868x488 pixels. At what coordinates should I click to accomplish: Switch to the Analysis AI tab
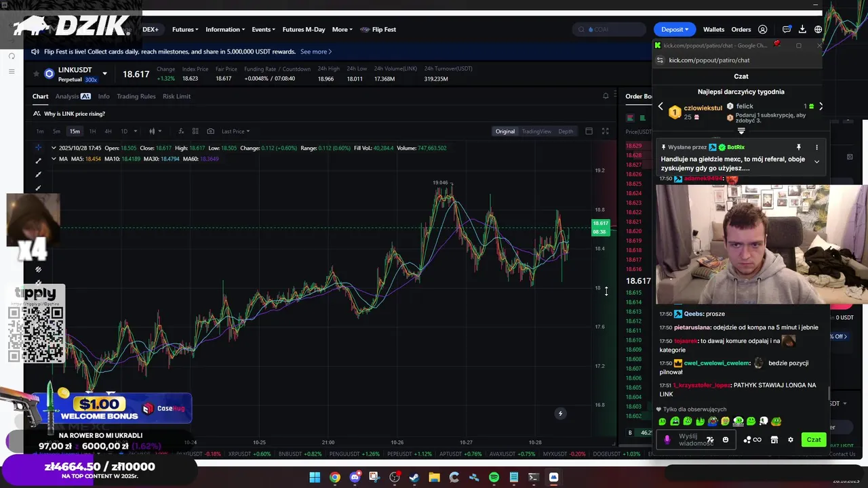(x=73, y=96)
